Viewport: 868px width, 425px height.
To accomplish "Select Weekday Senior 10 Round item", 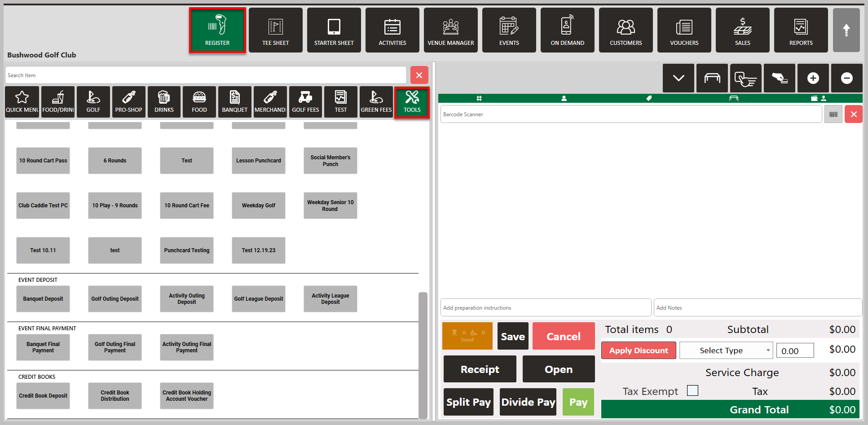I will click(330, 206).
